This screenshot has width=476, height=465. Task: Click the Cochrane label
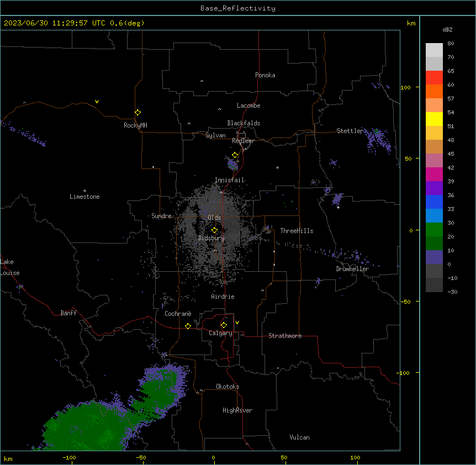[178, 314]
